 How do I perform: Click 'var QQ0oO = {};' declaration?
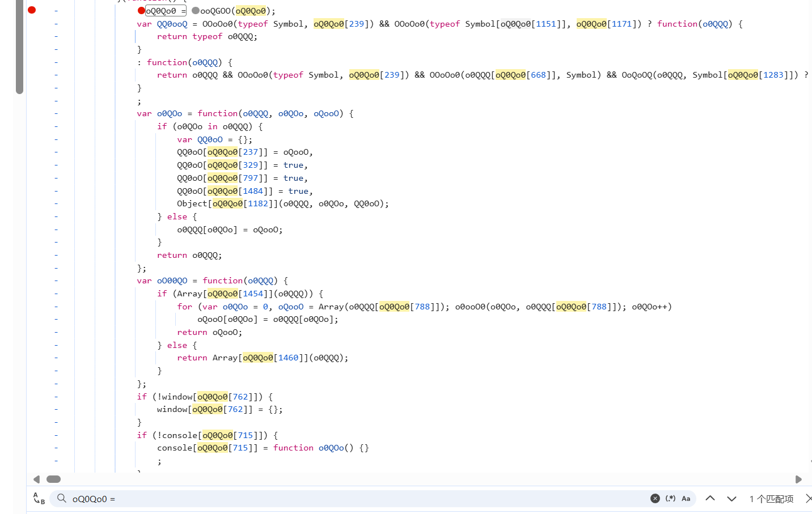(x=215, y=139)
